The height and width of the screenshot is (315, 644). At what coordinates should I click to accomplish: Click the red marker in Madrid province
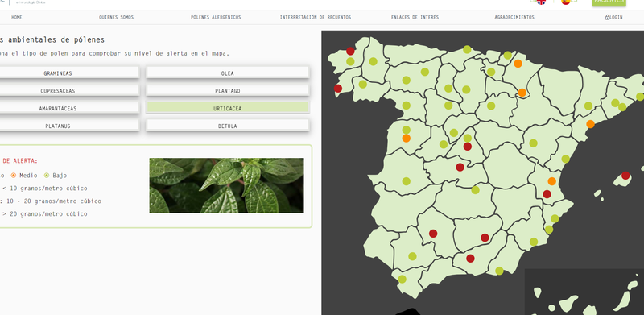468,147
